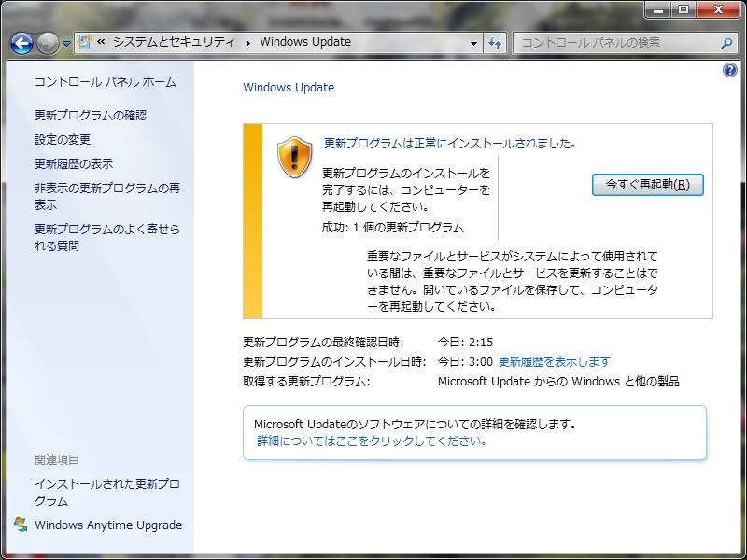Click 更新プログラムの確認 link
The image size is (747, 560).
click(x=91, y=115)
